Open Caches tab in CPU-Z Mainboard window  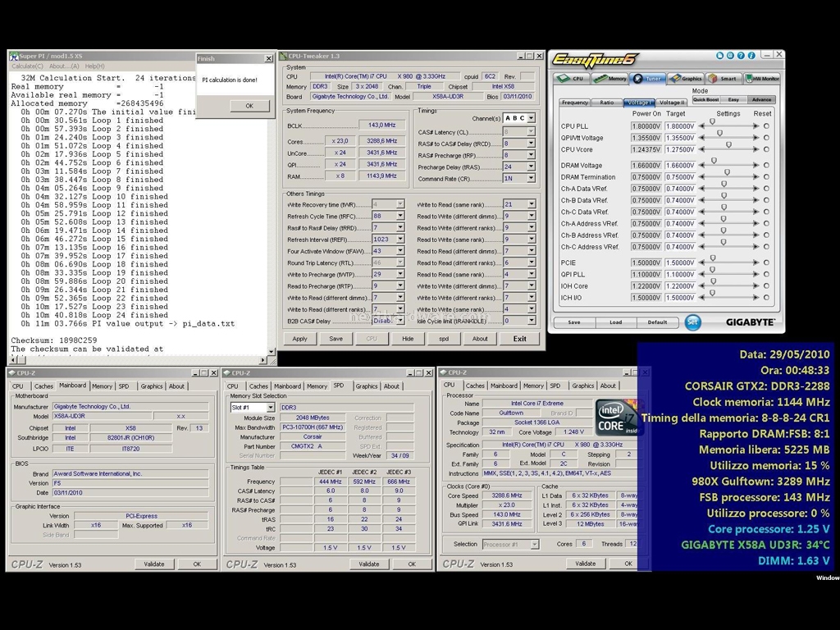43,386
